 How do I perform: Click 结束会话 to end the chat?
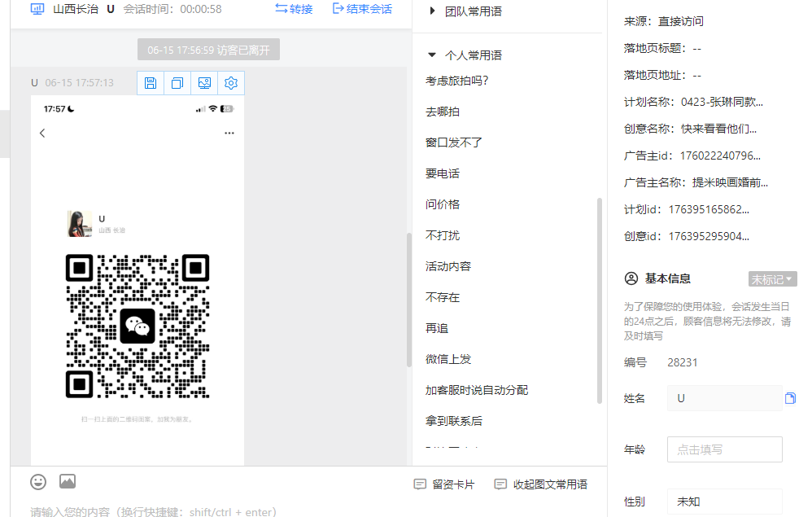tap(362, 9)
